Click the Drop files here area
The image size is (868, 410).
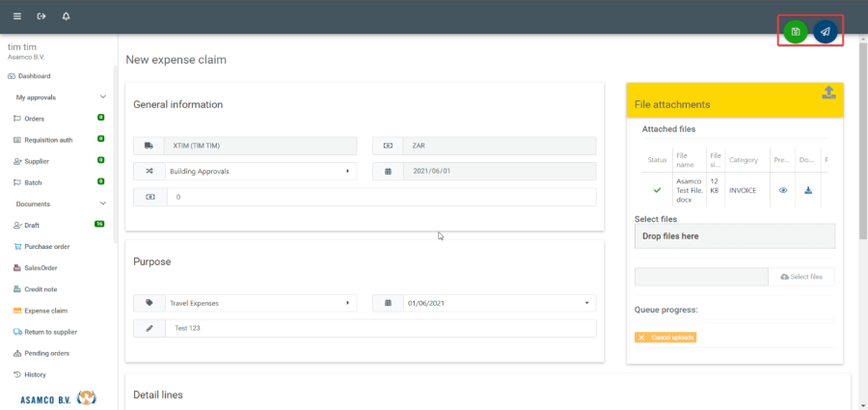click(734, 236)
